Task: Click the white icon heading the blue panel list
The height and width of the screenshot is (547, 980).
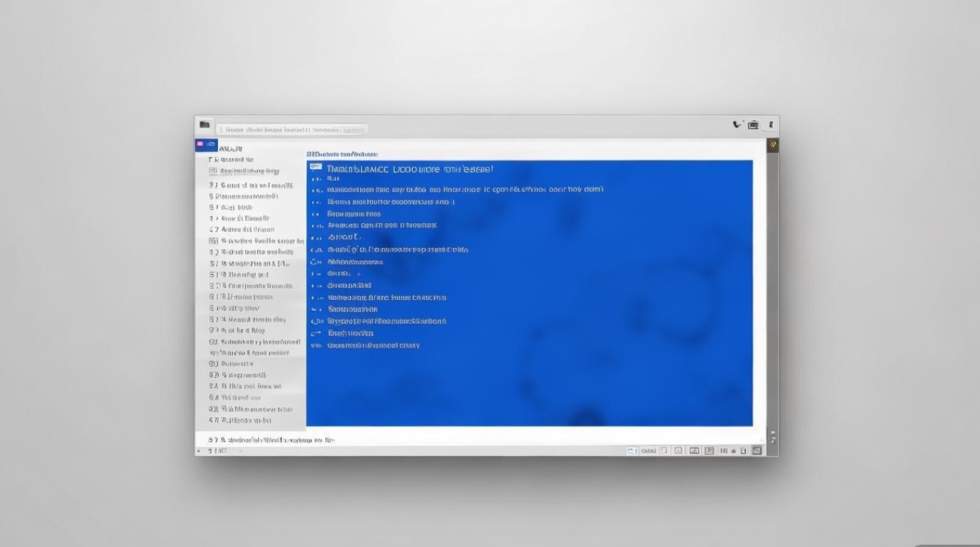Action: click(x=316, y=168)
